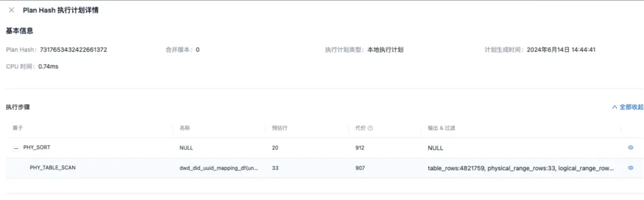Close the Plan Hash details panel
The width and height of the screenshot is (644, 200).
click(x=11, y=10)
